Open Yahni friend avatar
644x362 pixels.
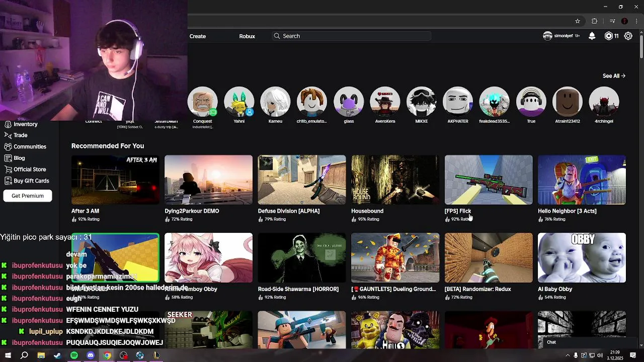click(x=239, y=102)
